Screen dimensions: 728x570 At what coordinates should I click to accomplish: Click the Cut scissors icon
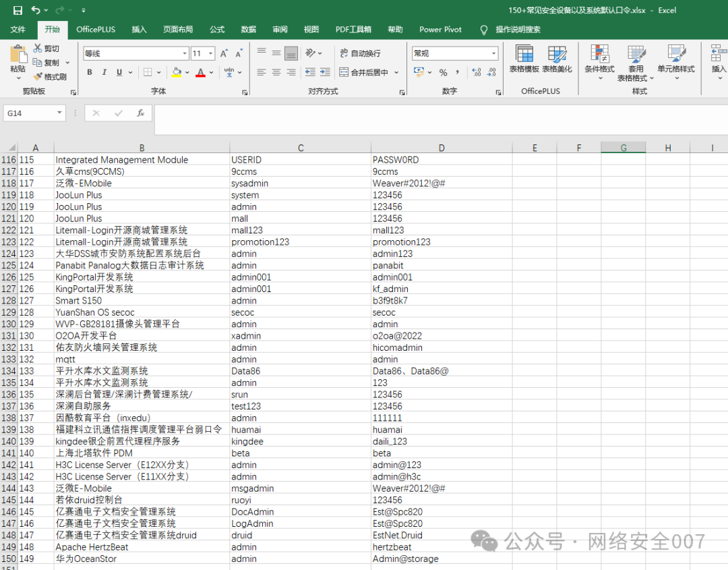click(x=38, y=48)
